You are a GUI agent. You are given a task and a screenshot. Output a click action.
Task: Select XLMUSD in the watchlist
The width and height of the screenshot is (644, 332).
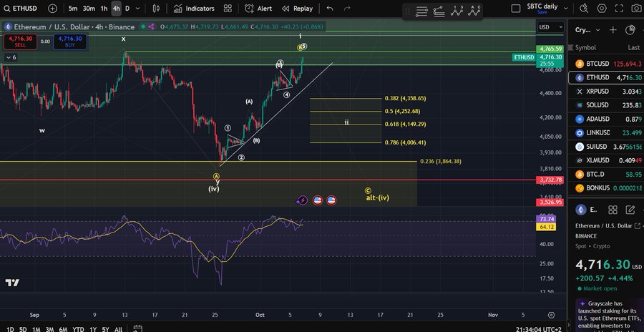(606, 160)
